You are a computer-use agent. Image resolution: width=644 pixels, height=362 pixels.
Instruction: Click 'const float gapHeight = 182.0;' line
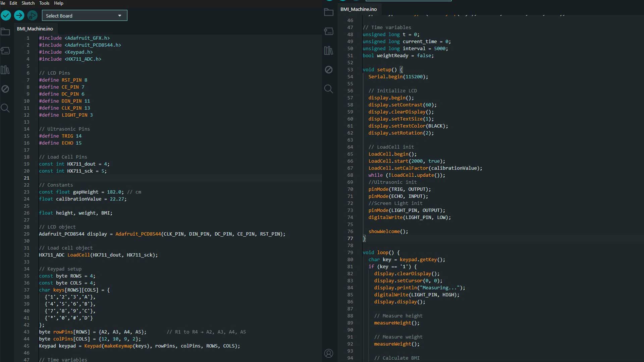pos(81,192)
